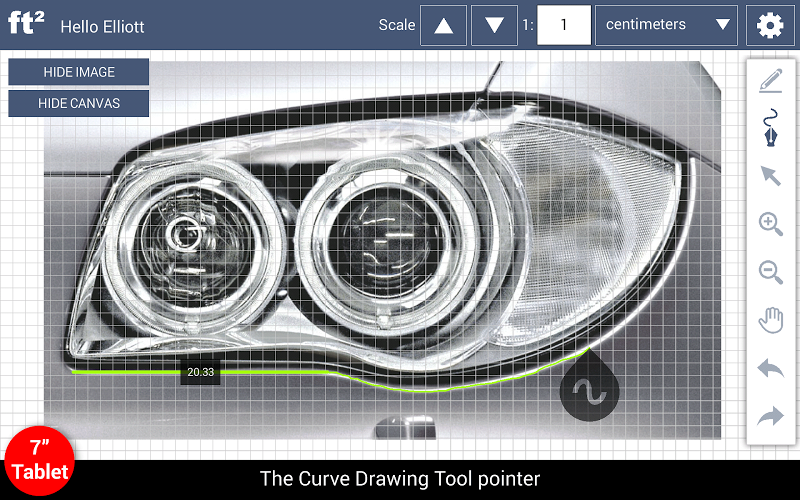
Task: Select the straight line pencil tool
Action: pos(770,82)
